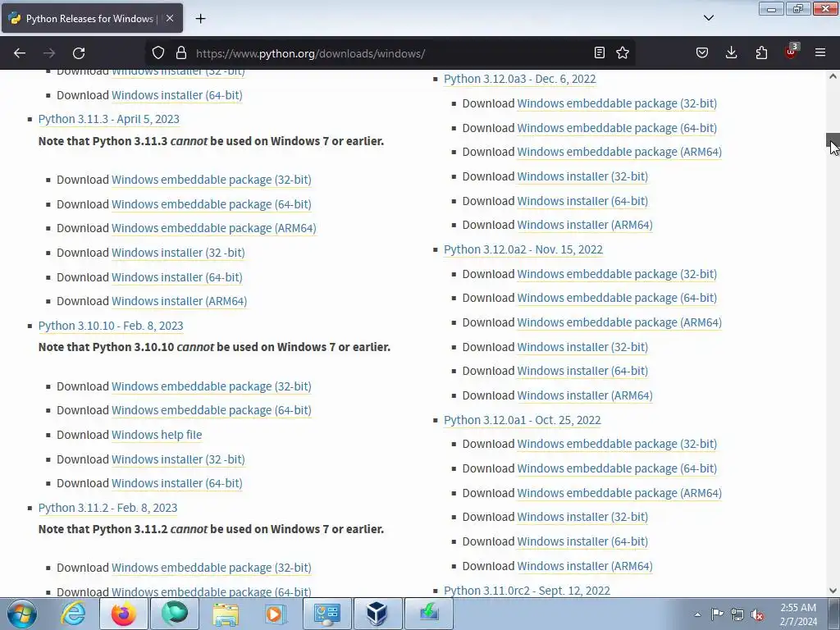The image size is (840, 630).
Task: Open VirtualBox cube taskbar icon
Action: click(377, 614)
